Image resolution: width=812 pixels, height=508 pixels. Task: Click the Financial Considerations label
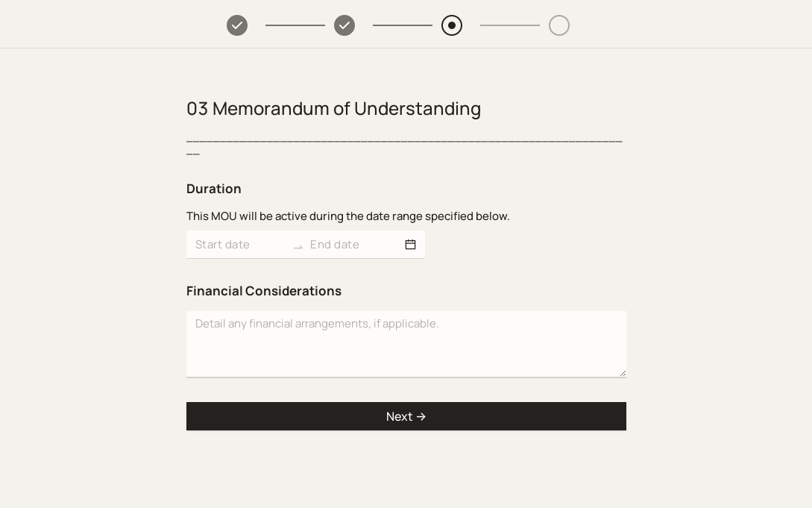pos(264,291)
